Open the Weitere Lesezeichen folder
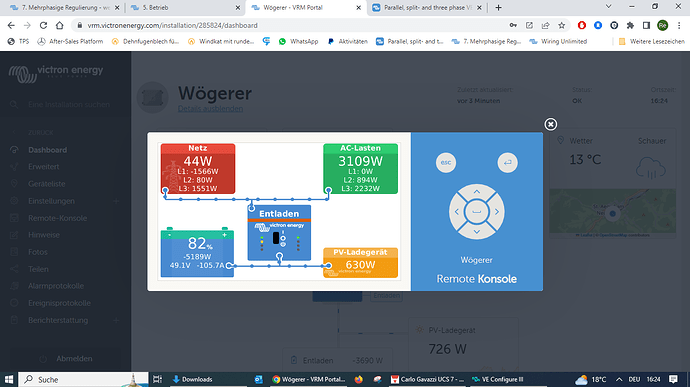The image size is (690, 387). tap(652, 41)
